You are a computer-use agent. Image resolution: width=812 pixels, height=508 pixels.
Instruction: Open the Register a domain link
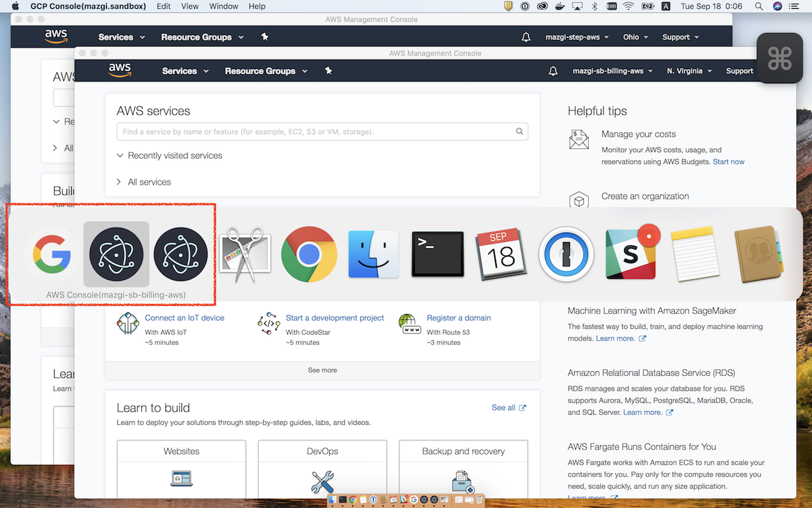(x=459, y=318)
